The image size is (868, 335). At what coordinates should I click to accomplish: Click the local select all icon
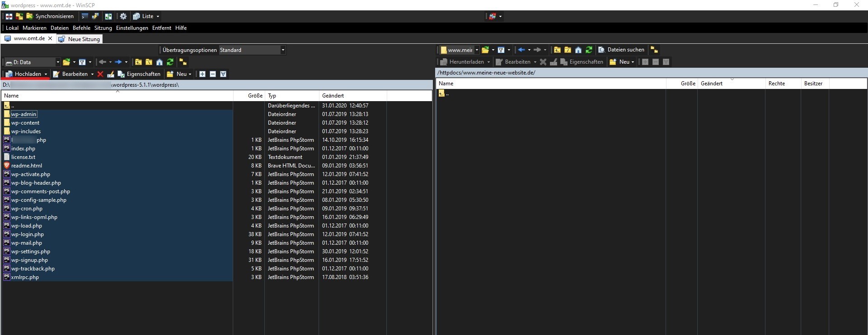223,74
